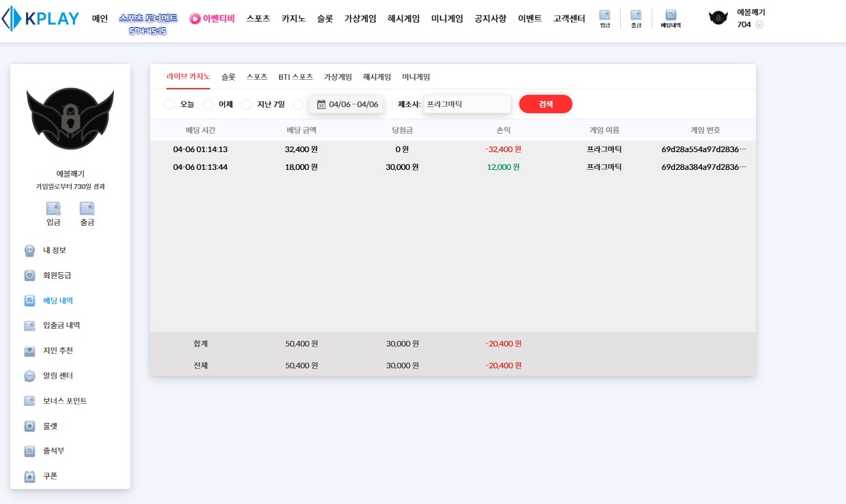
Task: Switch to the 슬롯 tab
Action: 228,77
